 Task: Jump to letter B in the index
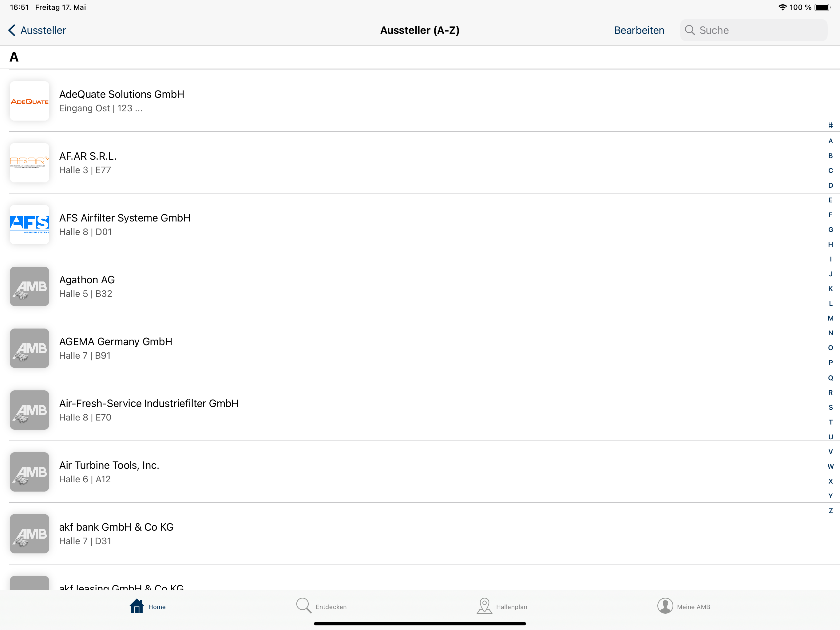pos(830,156)
